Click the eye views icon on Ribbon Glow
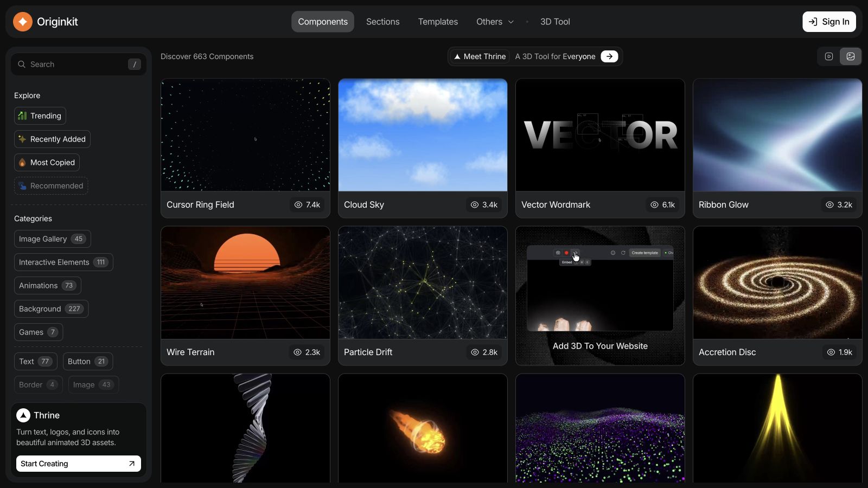The width and height of the screenshot is (868, 488). [829, 204]
